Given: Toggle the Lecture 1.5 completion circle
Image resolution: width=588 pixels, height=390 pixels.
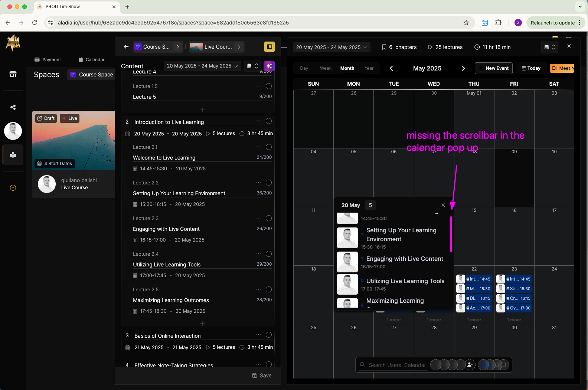Looking at the screenshot, I should coord(269,86).
